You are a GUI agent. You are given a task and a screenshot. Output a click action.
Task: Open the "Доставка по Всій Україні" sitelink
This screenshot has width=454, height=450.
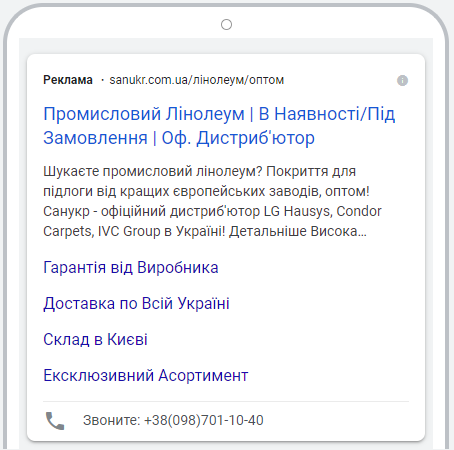coord(136,303)
